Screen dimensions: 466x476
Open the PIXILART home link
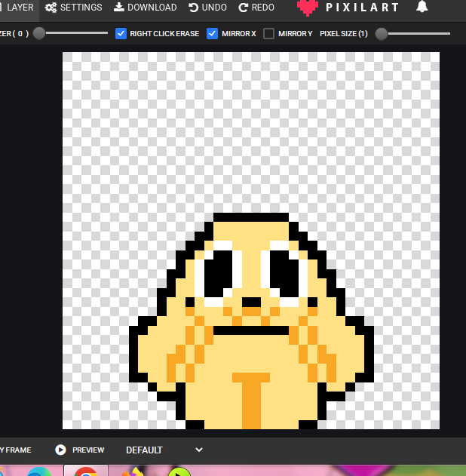(362, 8)
